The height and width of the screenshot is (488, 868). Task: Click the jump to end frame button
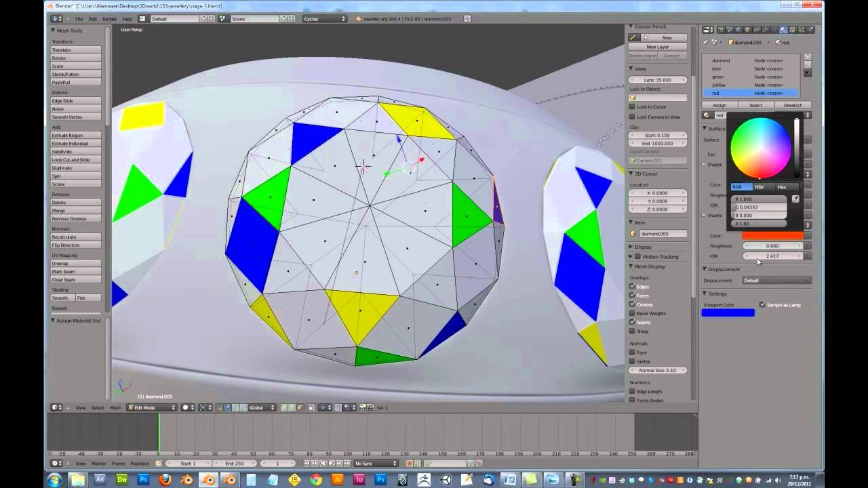click(347, 464)
